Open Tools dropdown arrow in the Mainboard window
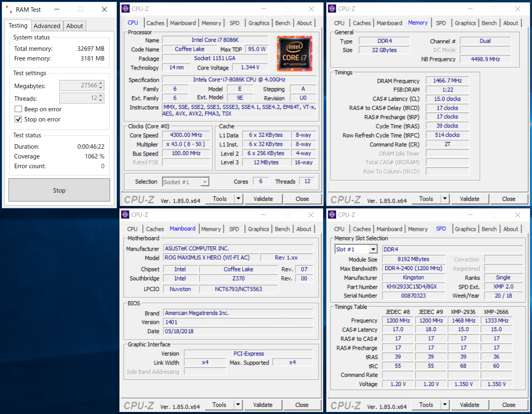Image resolution: width=532 pixels, height=414 pixels. click(x=238, y=405)
